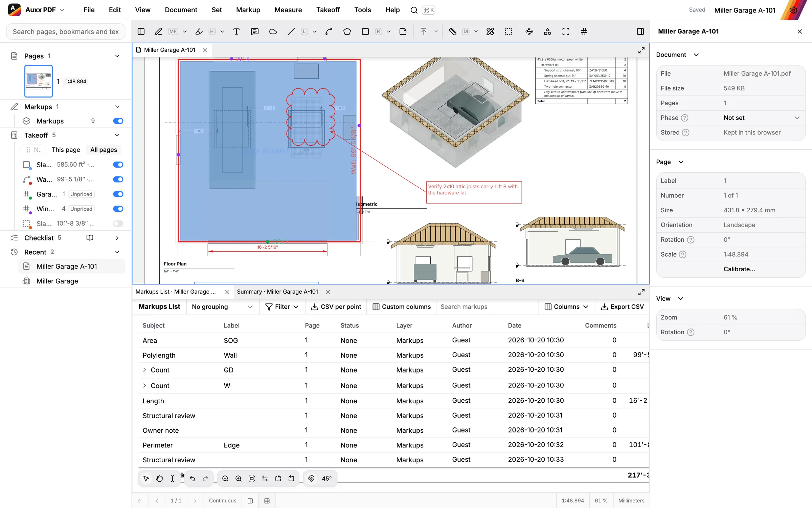Toggle the left sidebar panel icon
This screenshot has width=812, height=508.
point(141,31)
